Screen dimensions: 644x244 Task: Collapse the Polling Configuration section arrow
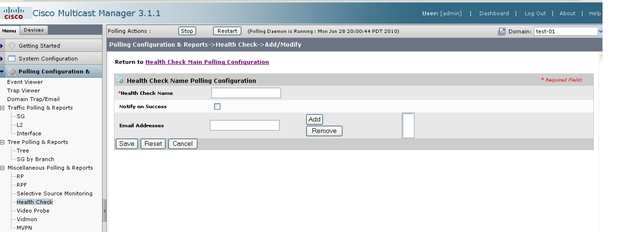coord(2,71)
